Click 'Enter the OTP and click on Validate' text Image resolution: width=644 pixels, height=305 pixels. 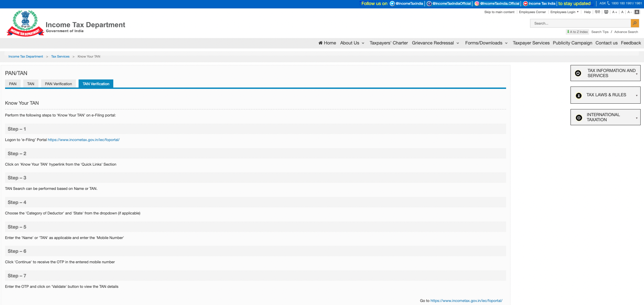(x=62, y=287)
